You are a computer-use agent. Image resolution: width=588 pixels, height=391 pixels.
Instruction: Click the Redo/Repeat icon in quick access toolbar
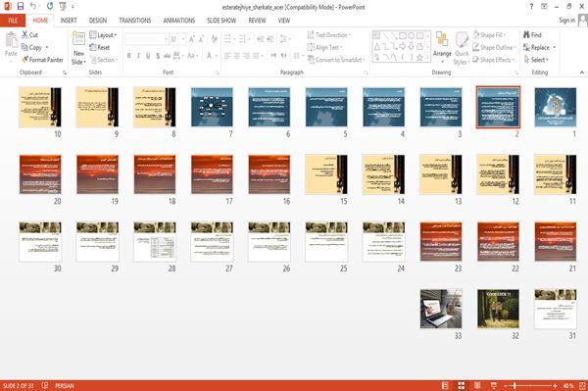[x=50, y=7]
